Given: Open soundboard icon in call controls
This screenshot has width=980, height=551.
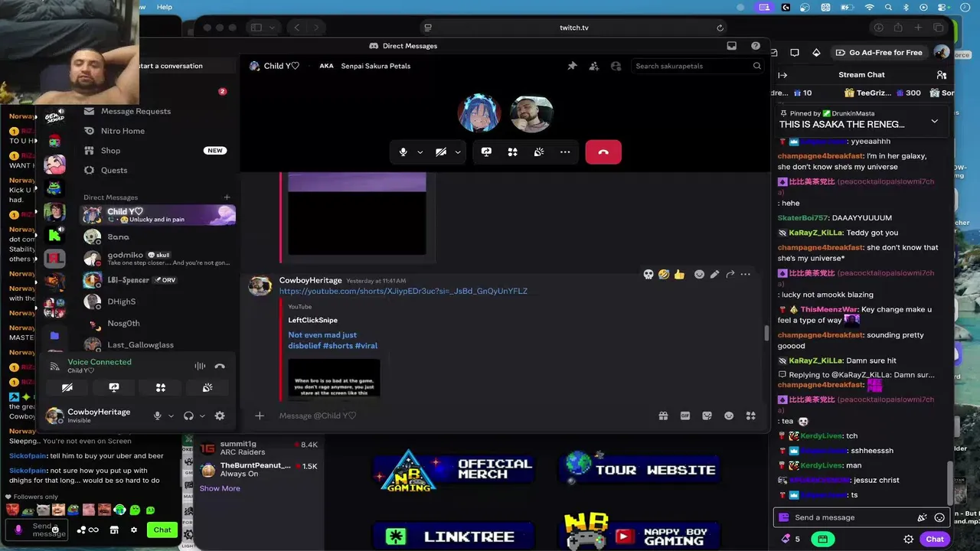Looking at the screenshot, I should [539, 152].
